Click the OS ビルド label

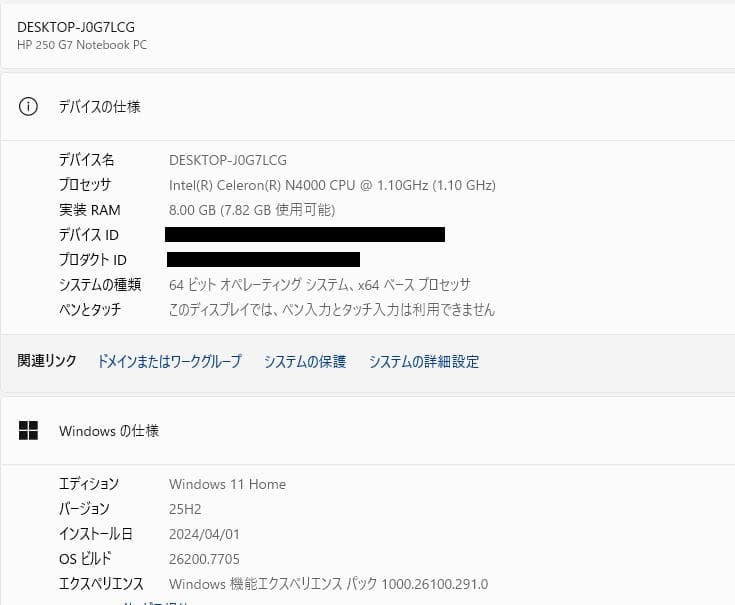(x=85, y=559)
